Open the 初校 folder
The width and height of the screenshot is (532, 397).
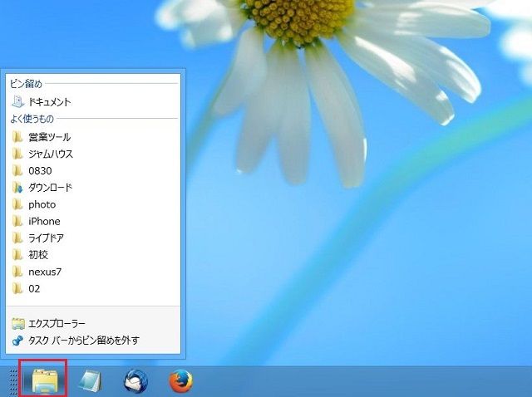click(93, 255)
